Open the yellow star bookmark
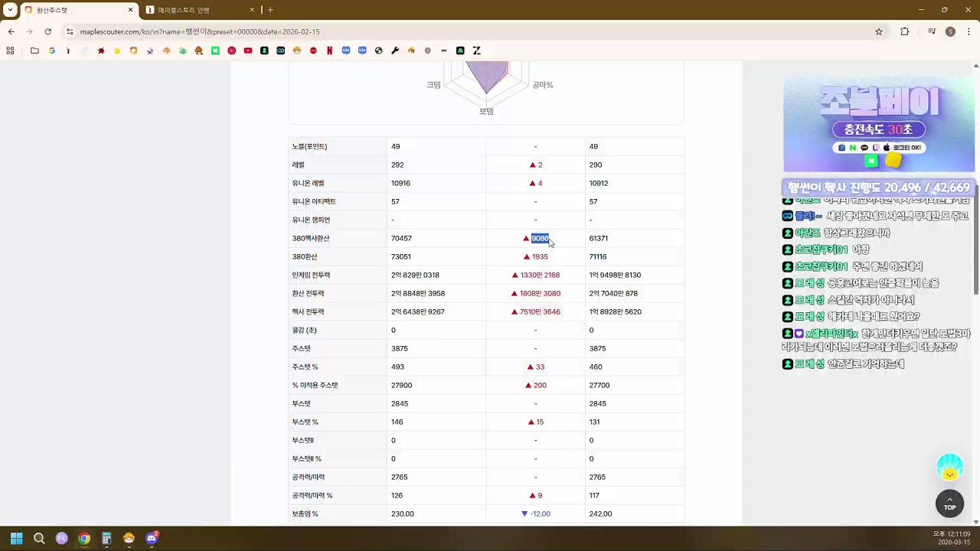 117,51
